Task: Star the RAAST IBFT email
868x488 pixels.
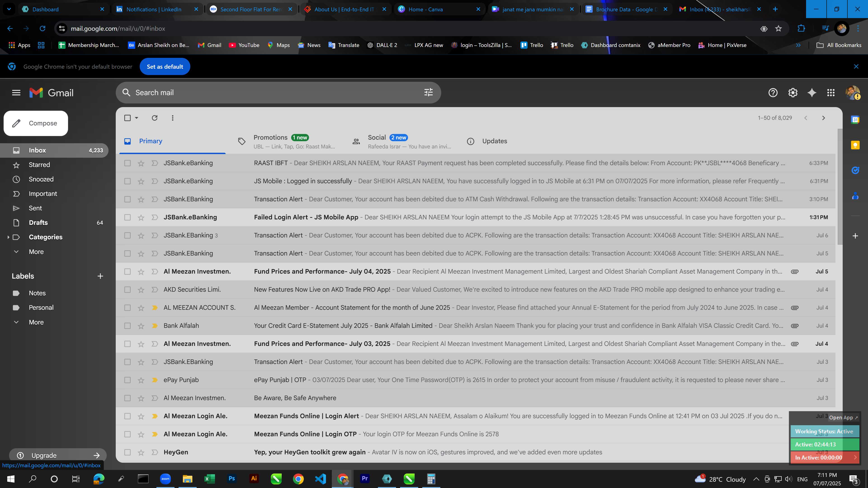Action: pyautogui.click(x=141, y=163)
